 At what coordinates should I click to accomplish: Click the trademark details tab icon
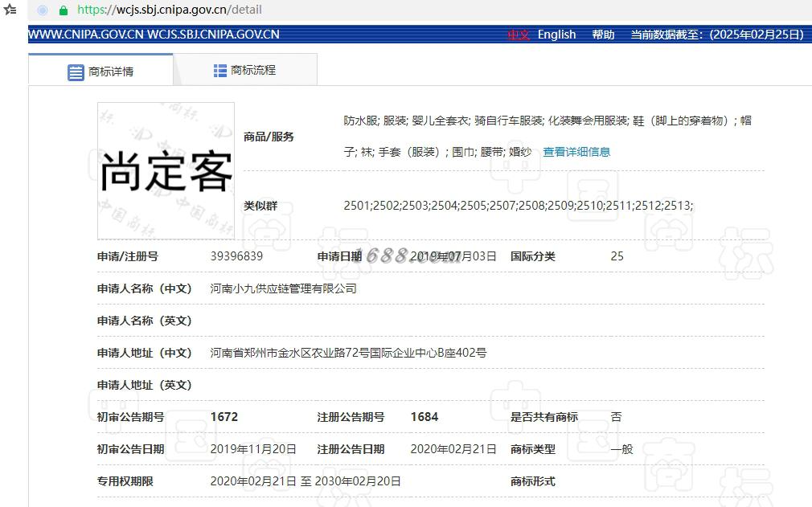(76, 72)
